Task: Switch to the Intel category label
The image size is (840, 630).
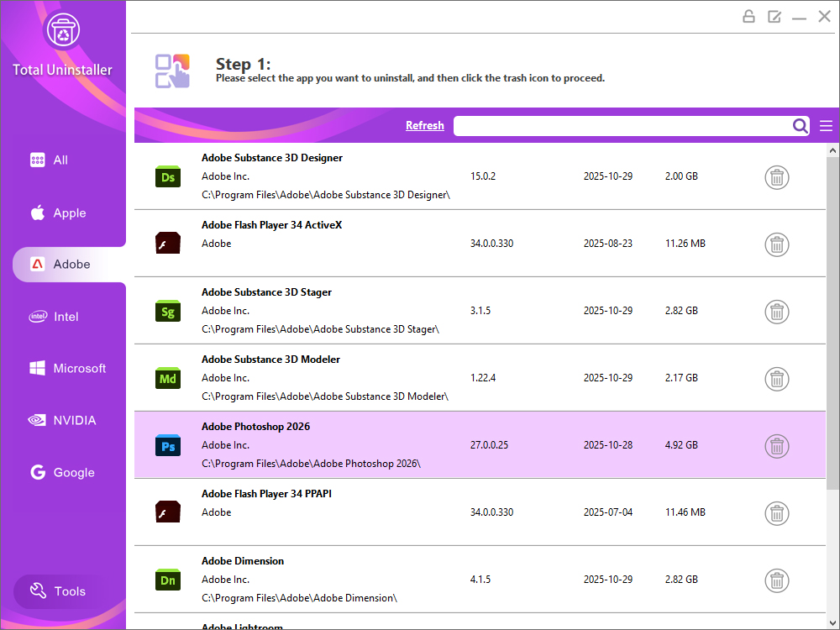Action: pyautogui.click(x=66, y=318)
